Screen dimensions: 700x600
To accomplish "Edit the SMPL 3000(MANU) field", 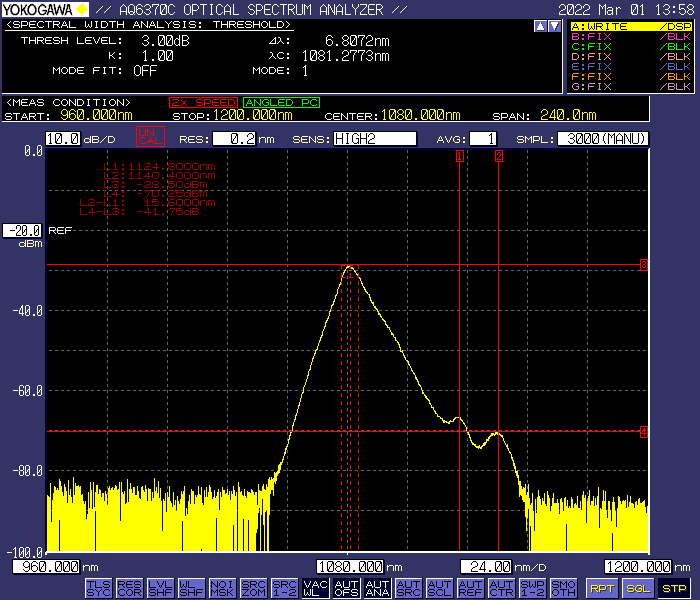I will coord(603,139).
